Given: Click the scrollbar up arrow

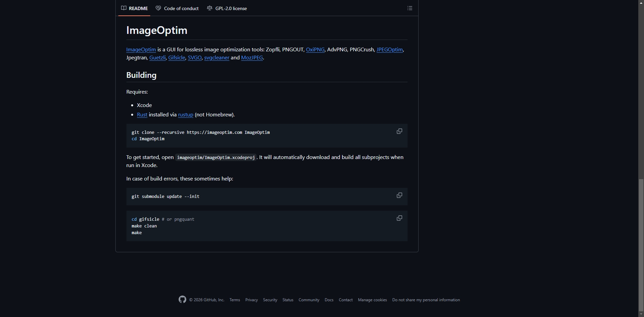Looking at the screenshot, I should pyautogui.click(x=641, y=2).
